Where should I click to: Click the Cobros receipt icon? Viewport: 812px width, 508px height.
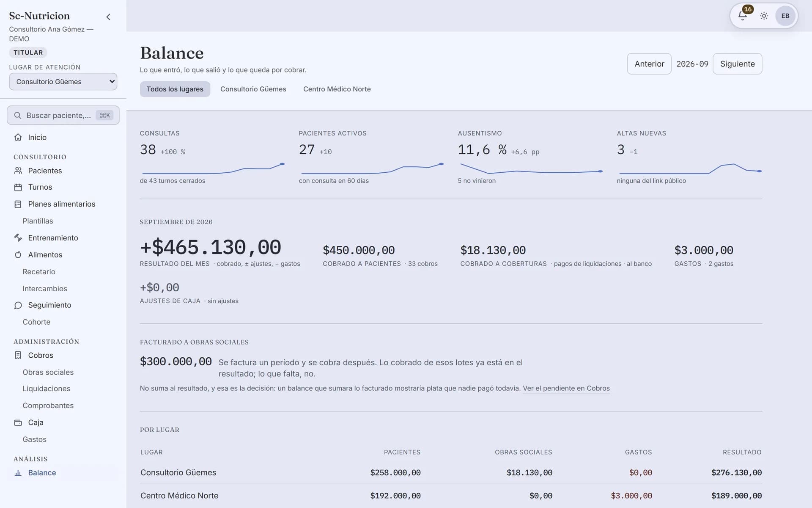coord(18,355)
